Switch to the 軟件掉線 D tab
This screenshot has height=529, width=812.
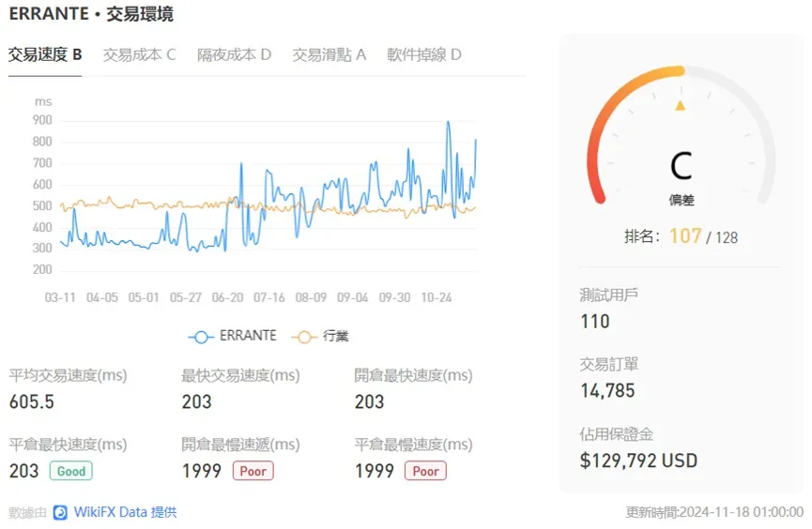click(x=423, y=54)
